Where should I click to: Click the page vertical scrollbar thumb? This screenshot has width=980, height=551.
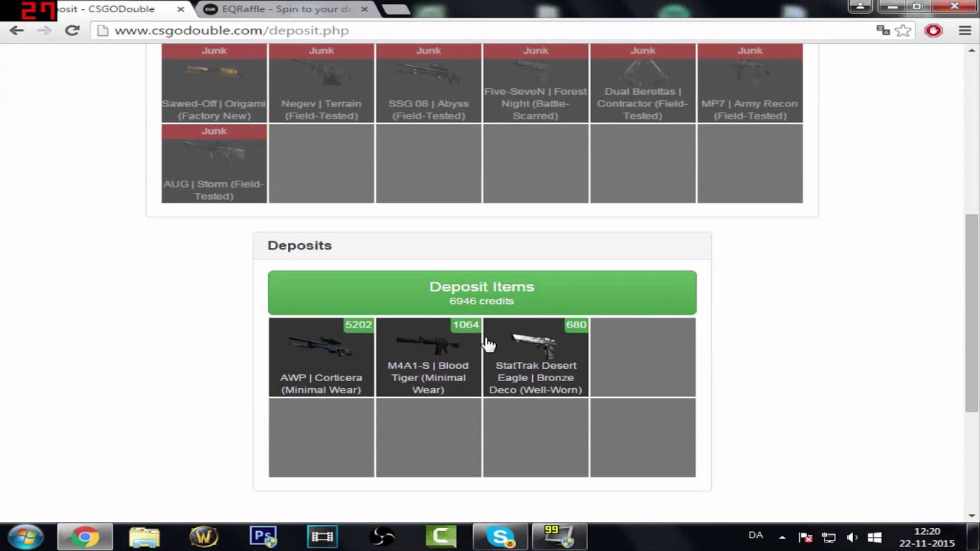click(972, 314)
